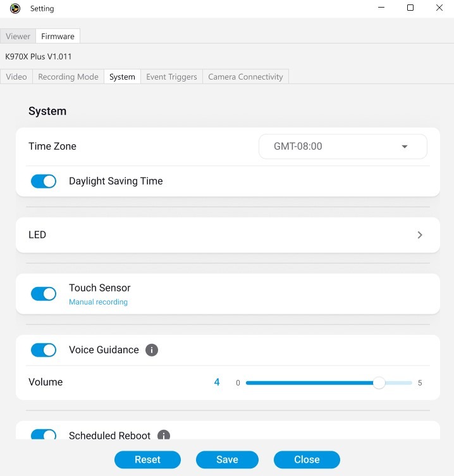
Task: Click the Scheduled Reboot info icon
Action: tap(164, 436)
